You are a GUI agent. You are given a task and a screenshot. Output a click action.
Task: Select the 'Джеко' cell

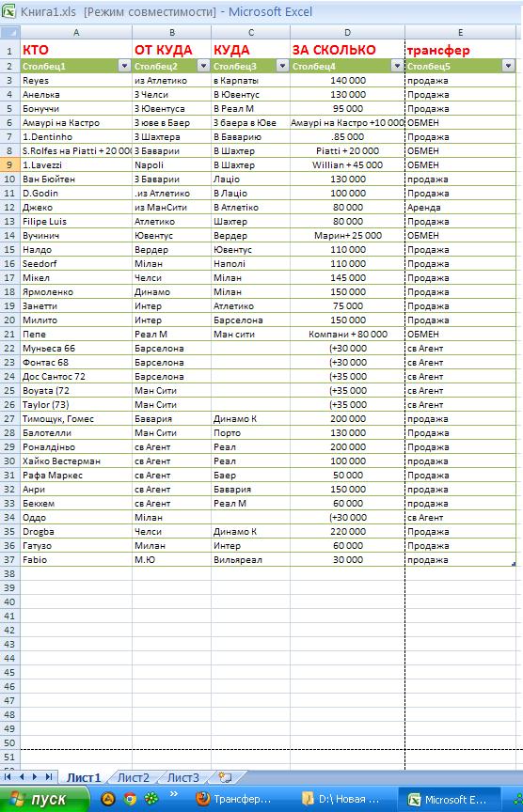coord(76,207)
